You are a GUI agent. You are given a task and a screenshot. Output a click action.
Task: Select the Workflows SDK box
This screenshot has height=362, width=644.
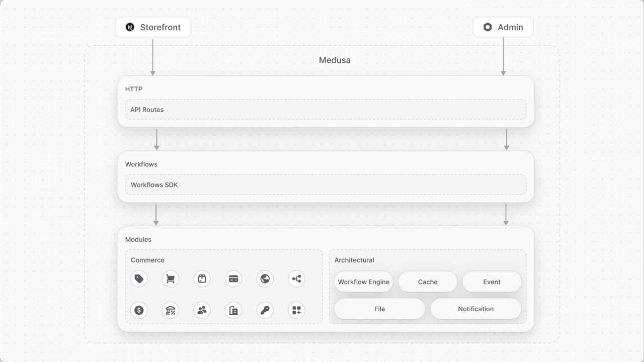tap(326, 185)
